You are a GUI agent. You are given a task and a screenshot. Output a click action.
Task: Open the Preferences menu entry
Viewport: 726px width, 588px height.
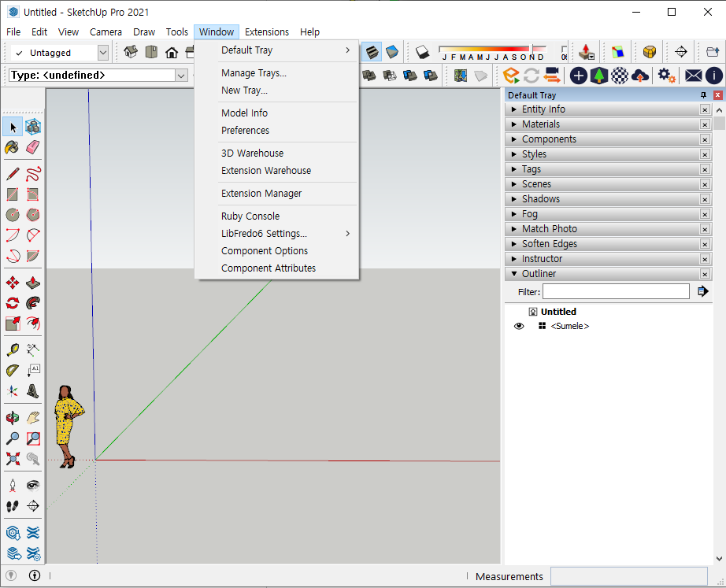pos(277,131)
